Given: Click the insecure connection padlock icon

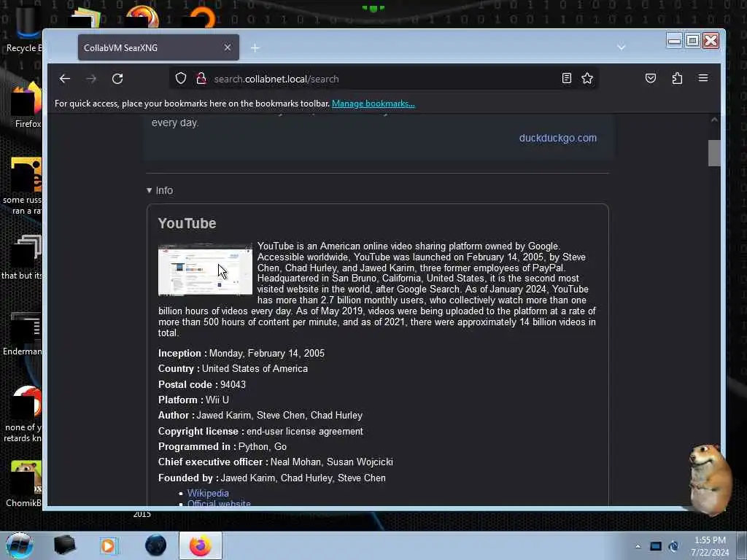Looking at the screenshot, I should (201, 78).
